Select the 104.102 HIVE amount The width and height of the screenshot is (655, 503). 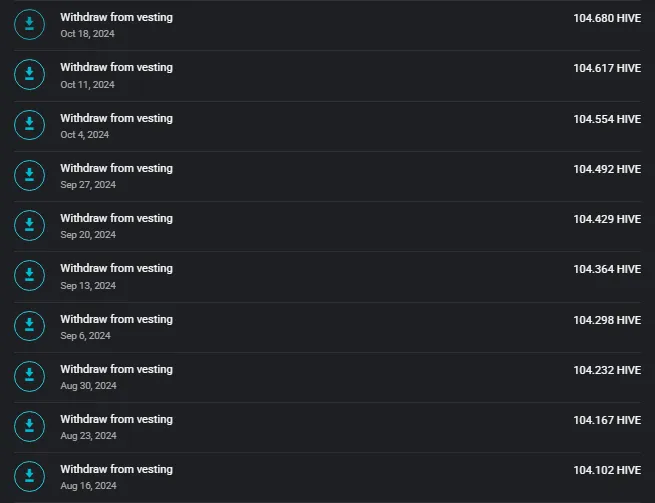[607, 470]
